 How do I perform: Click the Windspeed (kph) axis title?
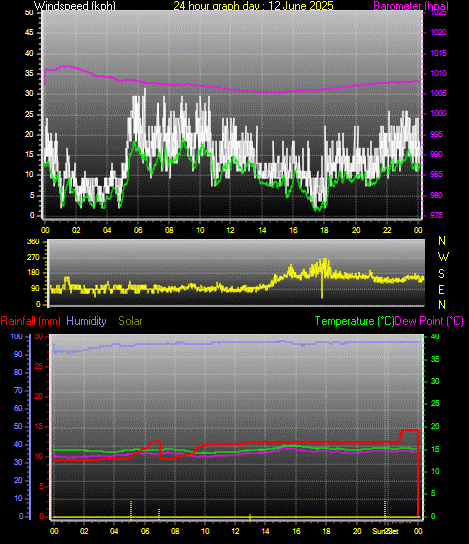coord(75,6)
